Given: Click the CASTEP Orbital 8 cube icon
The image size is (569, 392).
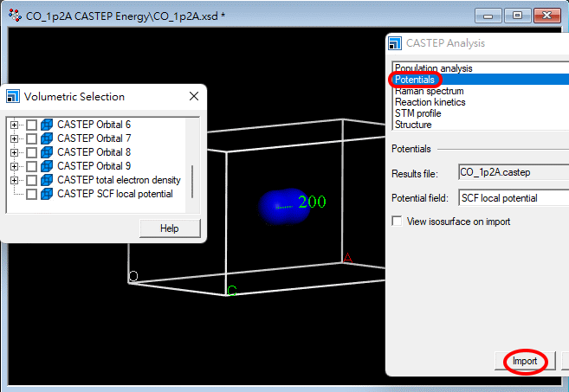Looking at the screenshot, I should pos(47,152).
